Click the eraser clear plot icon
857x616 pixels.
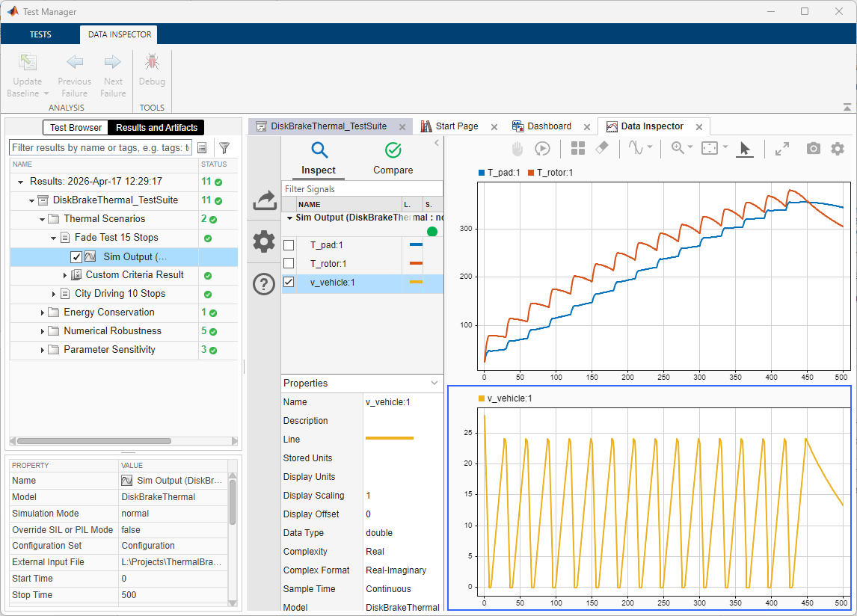pos(603,149)
